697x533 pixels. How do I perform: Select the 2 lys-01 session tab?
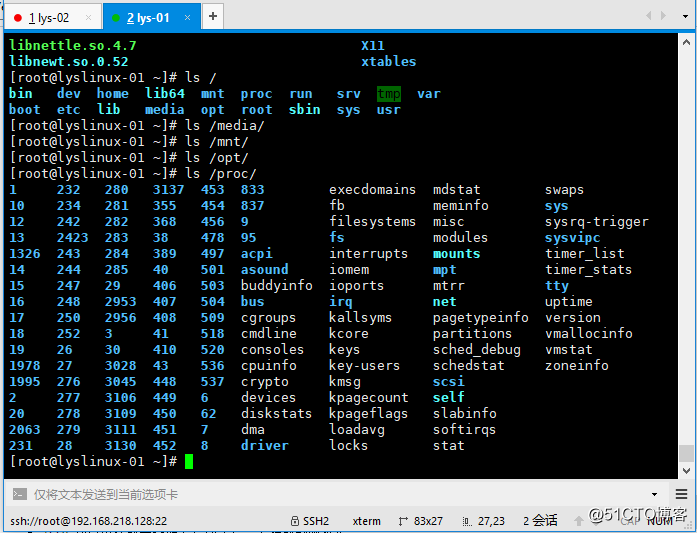(152, 17)
